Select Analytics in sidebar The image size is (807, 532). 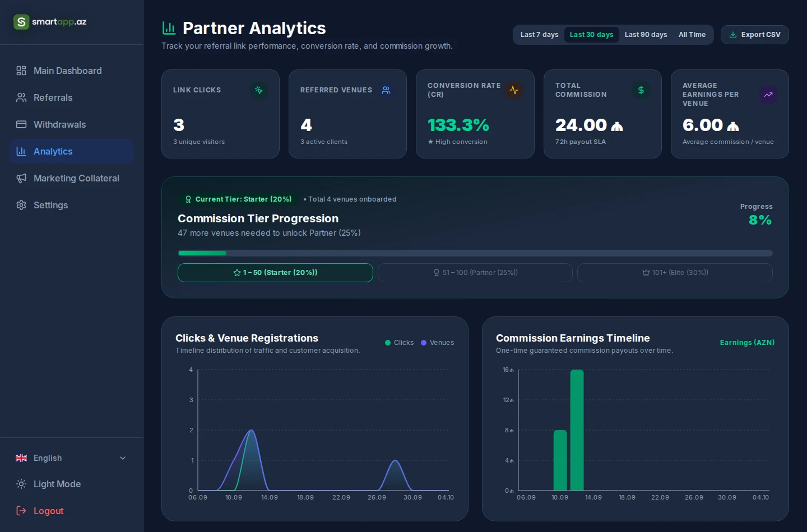pos(72,151)
